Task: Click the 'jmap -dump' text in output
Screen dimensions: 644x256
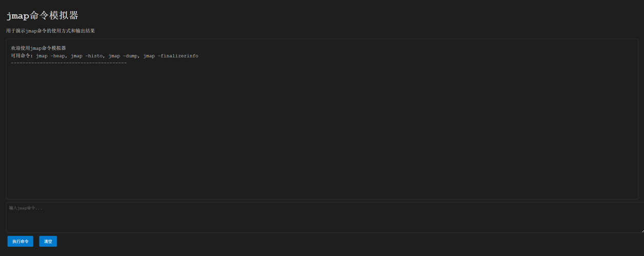Action: [x=123, y=56]
